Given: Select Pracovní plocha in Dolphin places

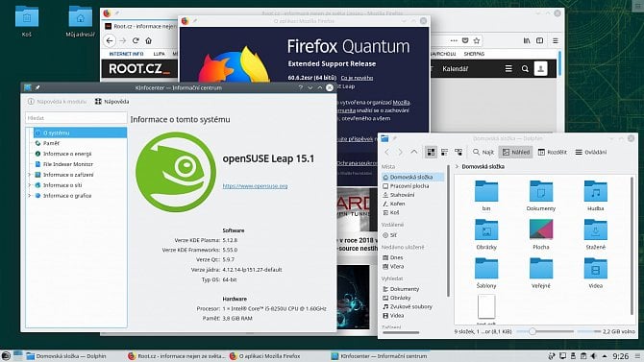Looking at the screenshot, I should (x=406, y=186).
